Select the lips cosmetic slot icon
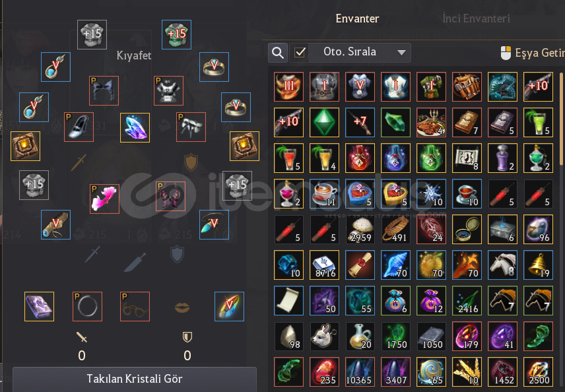The image size is (565, 392). [182, 308]
